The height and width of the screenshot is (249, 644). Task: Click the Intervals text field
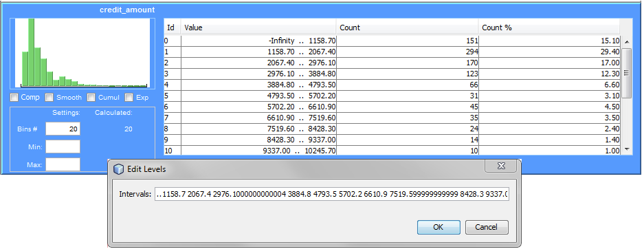[332, 194]
